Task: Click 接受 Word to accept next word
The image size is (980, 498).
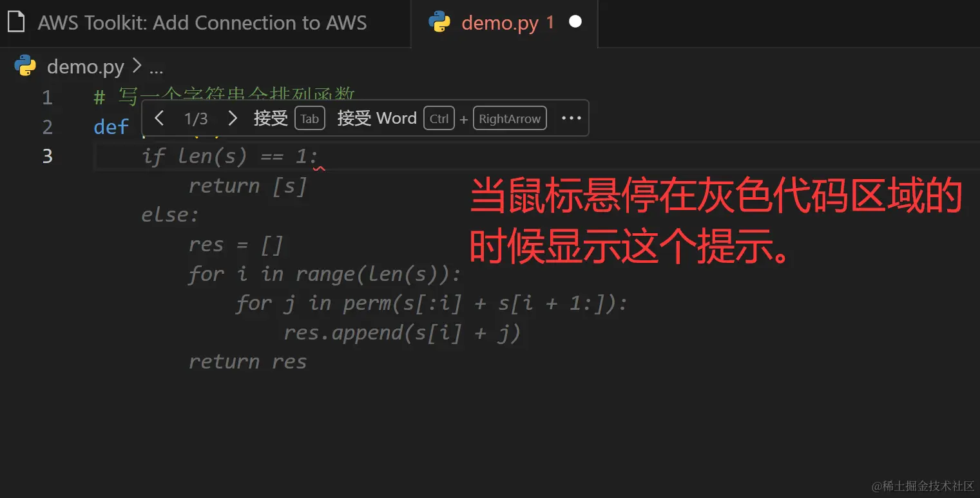Action: click(x=377, y=119)
